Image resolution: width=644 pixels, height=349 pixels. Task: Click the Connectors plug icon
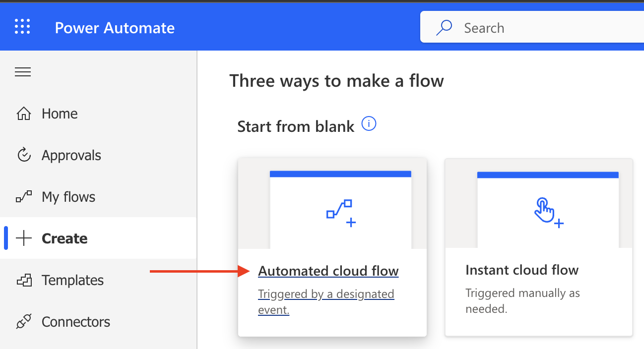[x=23, y=322]
